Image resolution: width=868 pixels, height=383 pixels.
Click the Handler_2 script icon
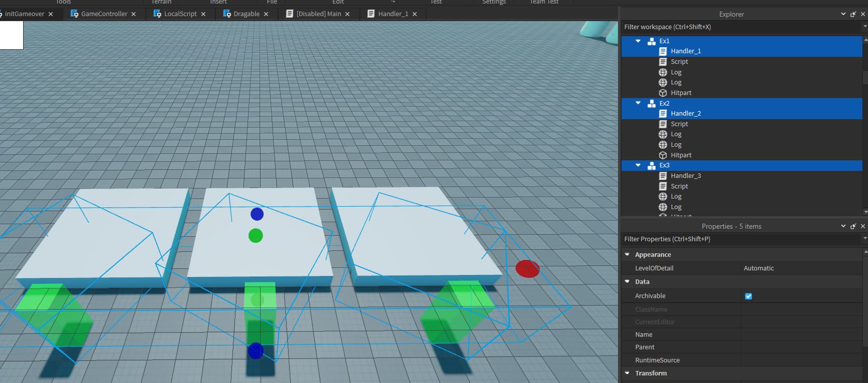663,114
